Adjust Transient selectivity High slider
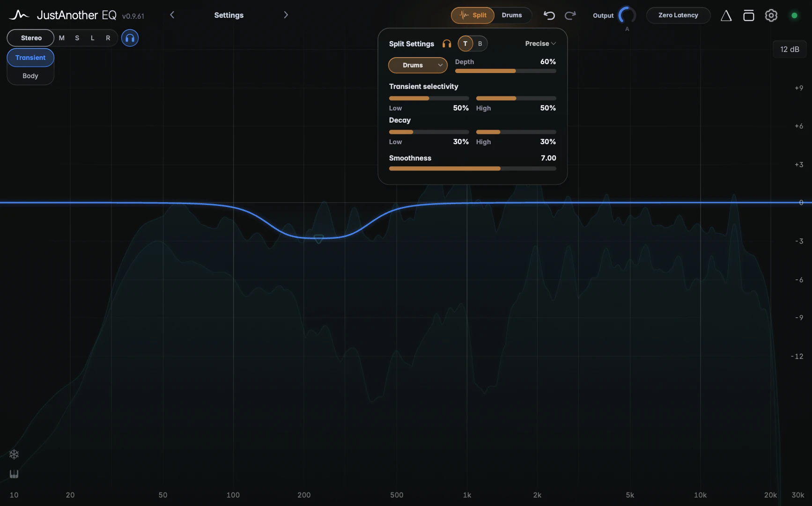This screenshot has width=812, height=506. tap(516, 98)
